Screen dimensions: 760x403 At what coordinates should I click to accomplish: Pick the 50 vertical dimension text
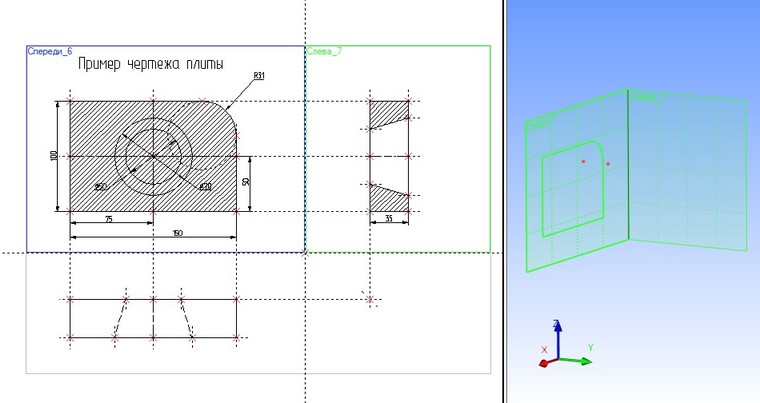tap(246, 182)
